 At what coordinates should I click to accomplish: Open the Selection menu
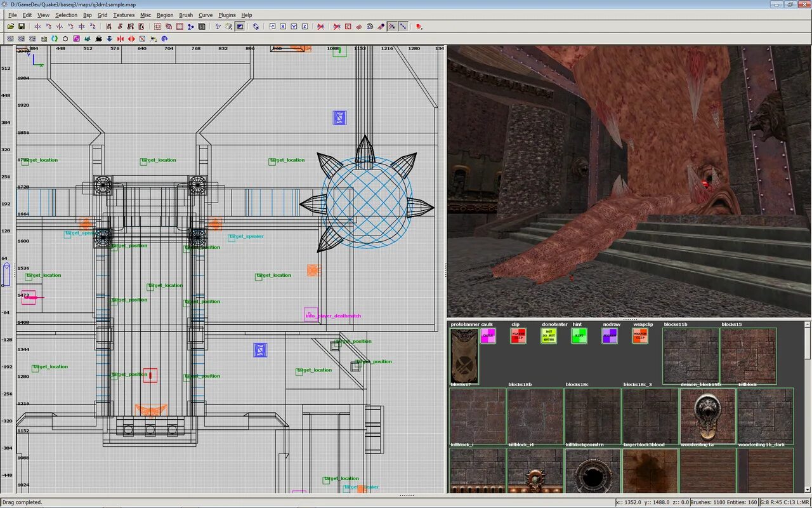pos(66,15)
